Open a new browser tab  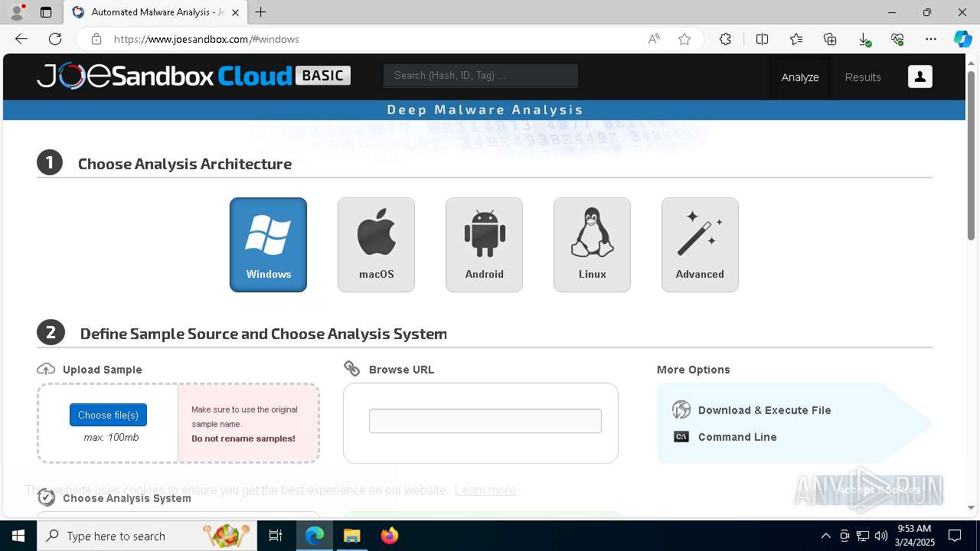pos(261,12)
